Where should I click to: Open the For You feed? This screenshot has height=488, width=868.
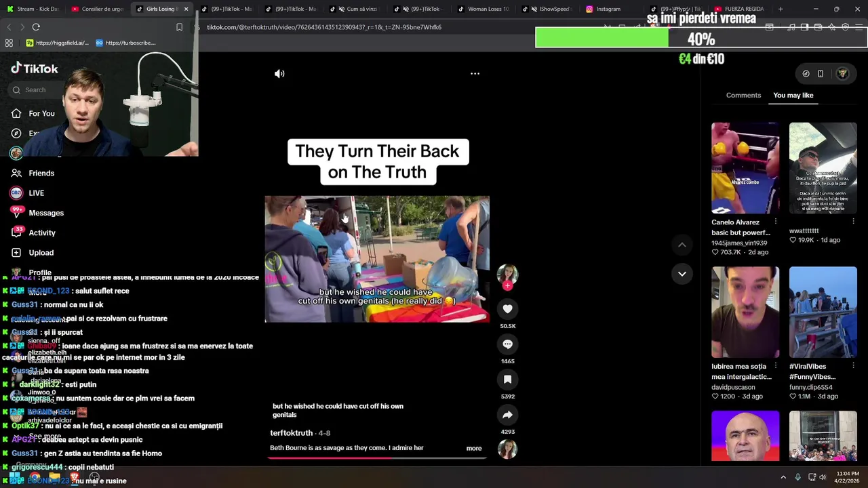pyautogui.click(x=34, y=114)
